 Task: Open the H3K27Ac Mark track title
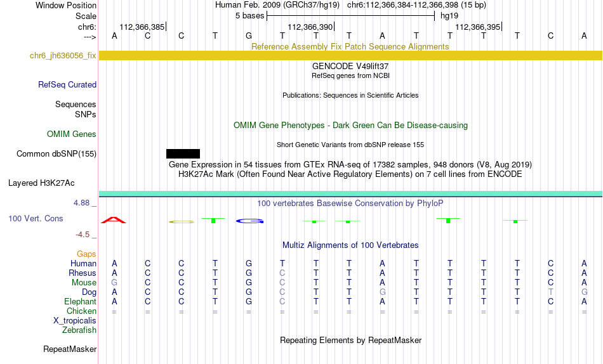[x=350, y=174]
